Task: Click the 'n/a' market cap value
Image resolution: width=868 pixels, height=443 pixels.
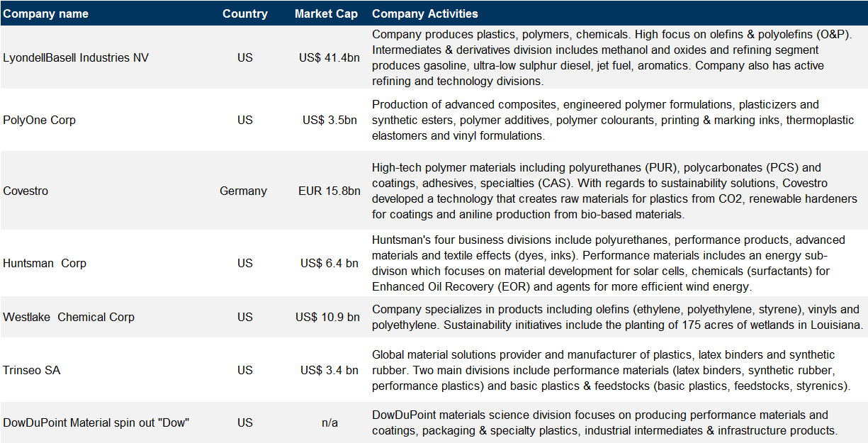Action: click(329, 422)
